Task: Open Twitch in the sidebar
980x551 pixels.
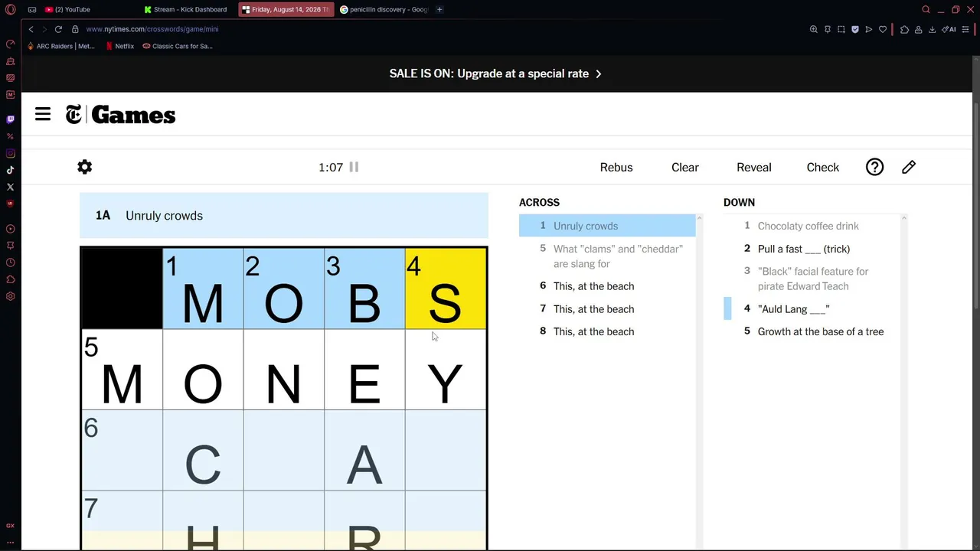Action: [10, 119]
